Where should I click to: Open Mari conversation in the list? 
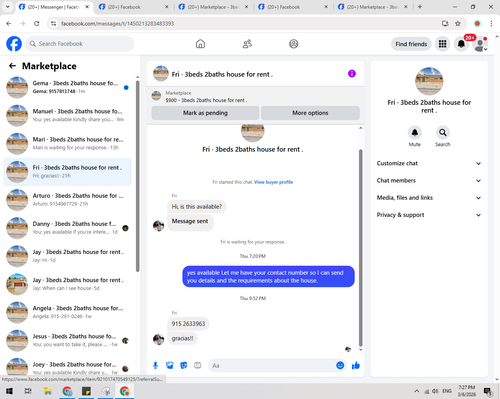click(68, 143)
